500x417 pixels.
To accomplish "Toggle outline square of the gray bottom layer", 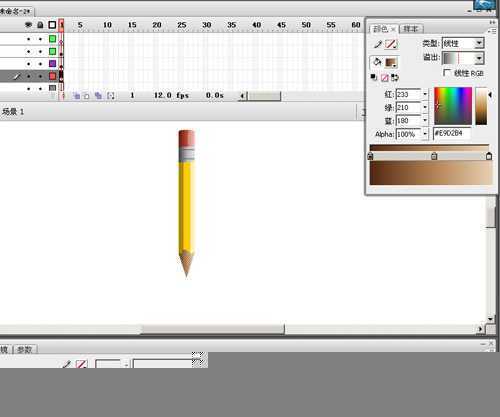I will [52, 88].
